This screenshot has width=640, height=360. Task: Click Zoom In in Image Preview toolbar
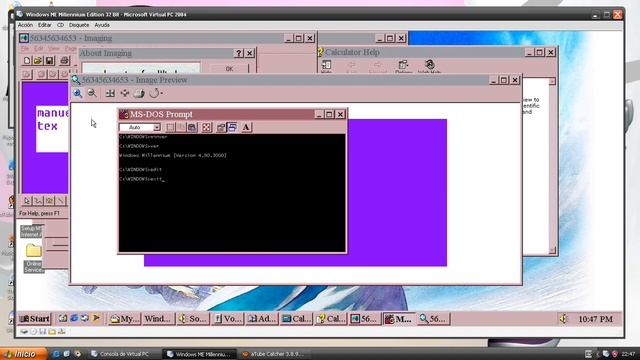(x=78, y=93)
